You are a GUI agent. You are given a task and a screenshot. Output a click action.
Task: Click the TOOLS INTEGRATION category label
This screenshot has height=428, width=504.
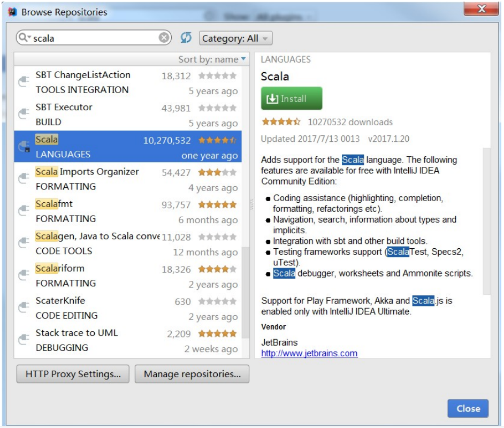click(82, 90)
